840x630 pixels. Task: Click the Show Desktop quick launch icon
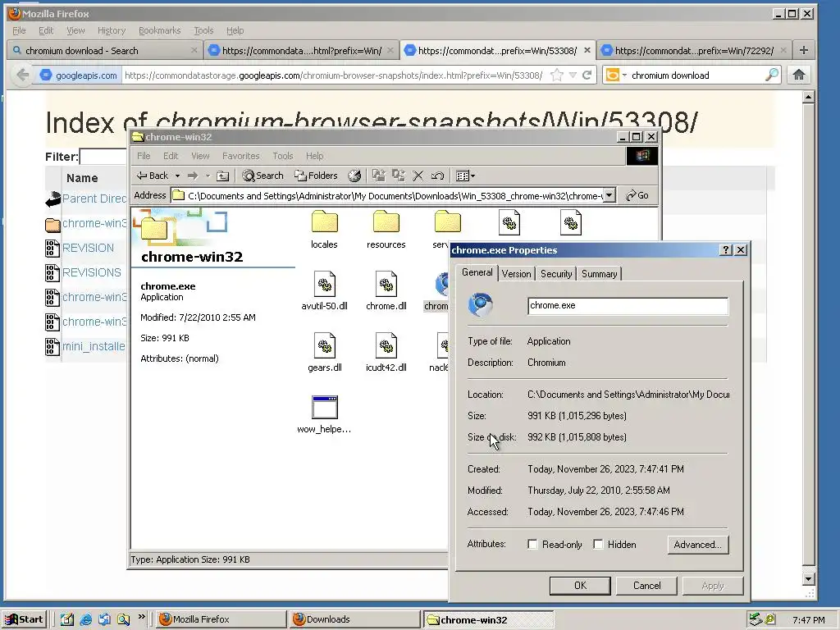(x=66, y=619)
